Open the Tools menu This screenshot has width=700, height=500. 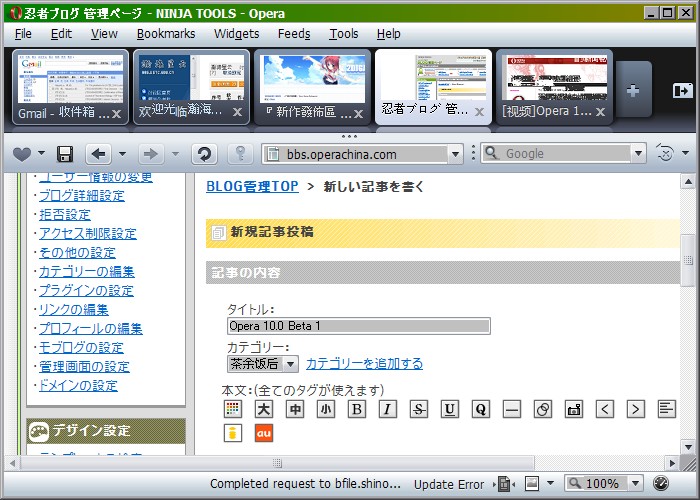[x=344, y=34]
